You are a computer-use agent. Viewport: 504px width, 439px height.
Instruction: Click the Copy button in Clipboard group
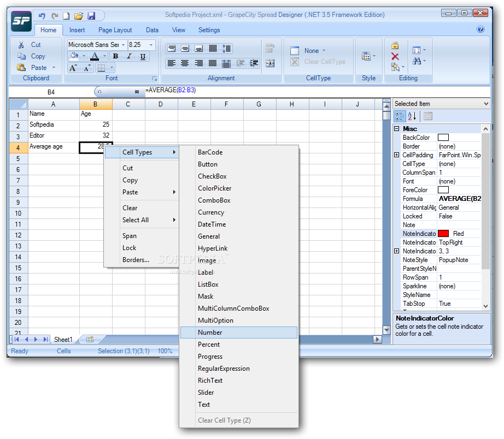coord(32,56)
